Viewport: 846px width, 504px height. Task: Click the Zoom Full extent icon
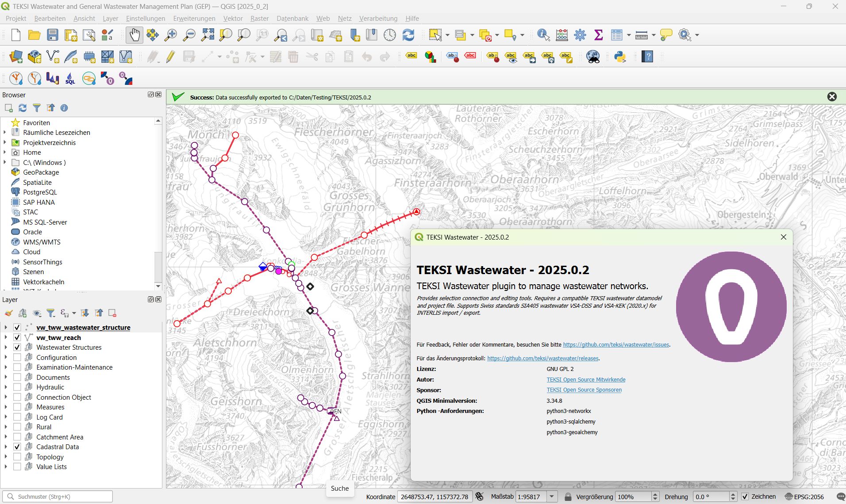pos(208,35)
